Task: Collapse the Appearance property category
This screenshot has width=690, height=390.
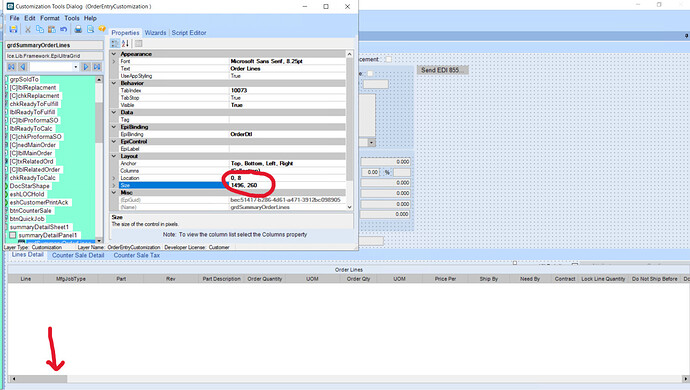Action: tap(114, 54)
